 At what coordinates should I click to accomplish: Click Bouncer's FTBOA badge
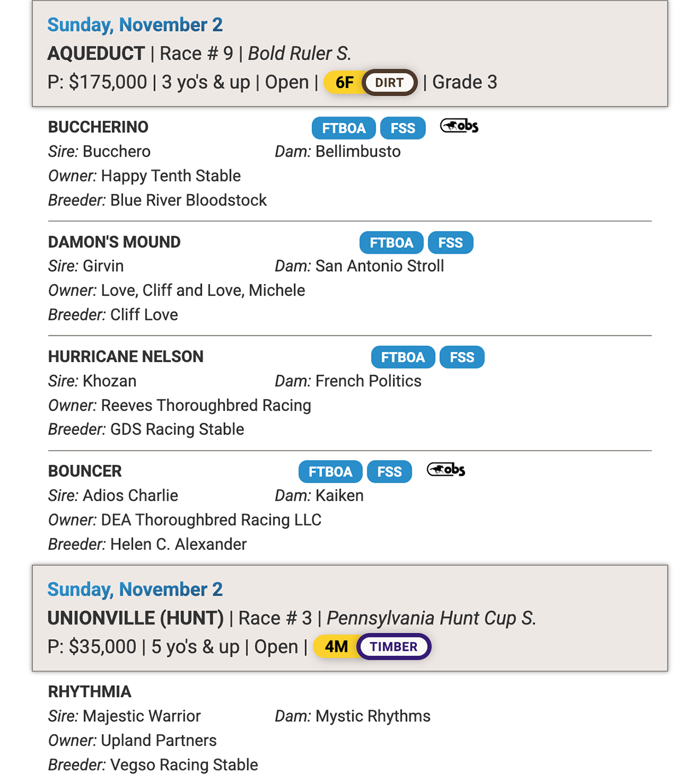tap(330, 472)
